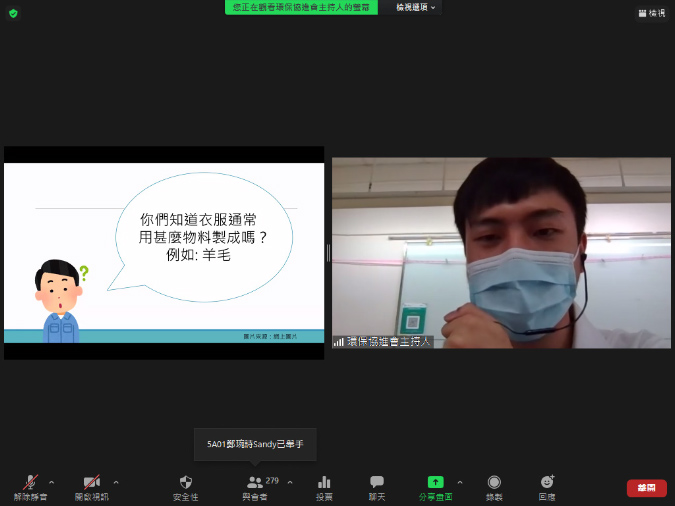675x506 pixels.
Task: Open the 檢視選項 view options menu
Action: pyautogui.click(x=416, y=7)
